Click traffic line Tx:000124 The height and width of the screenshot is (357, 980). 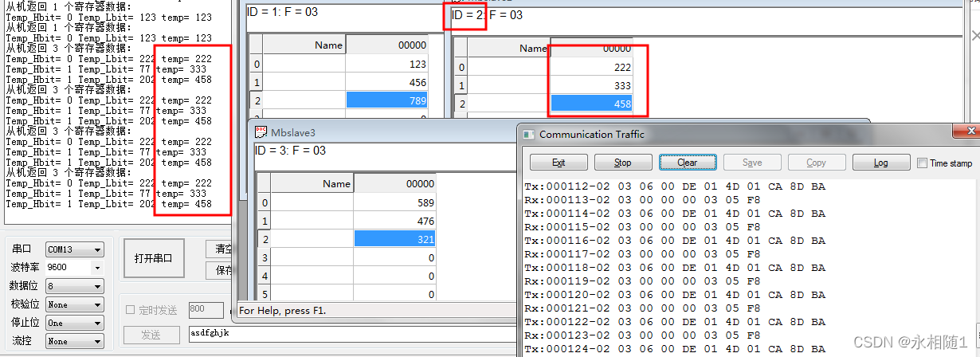675,349
